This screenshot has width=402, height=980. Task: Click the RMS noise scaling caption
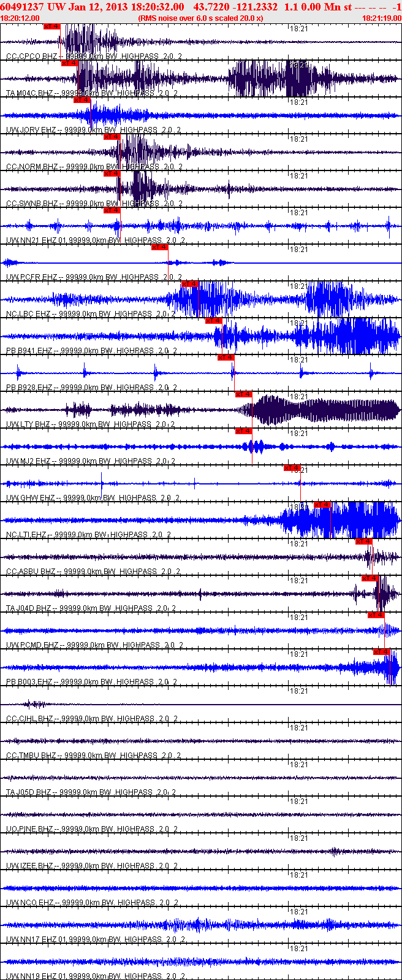[x=201, y=18]
